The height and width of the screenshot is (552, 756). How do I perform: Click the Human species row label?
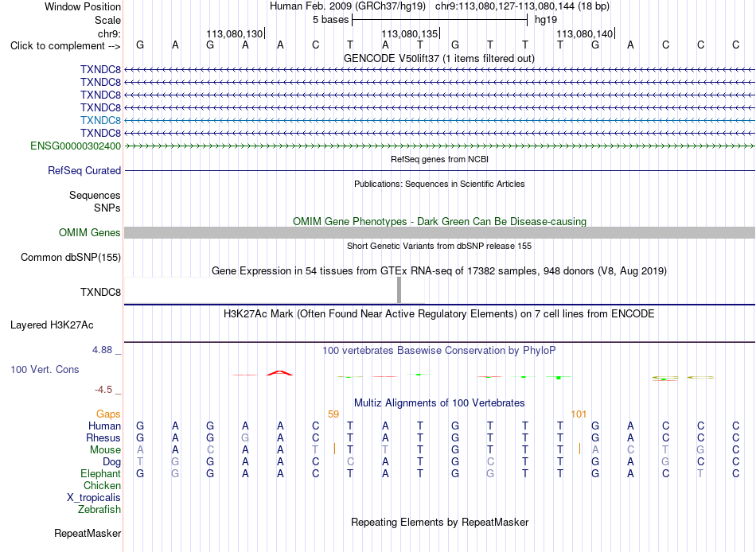click(x=104, y=426)
